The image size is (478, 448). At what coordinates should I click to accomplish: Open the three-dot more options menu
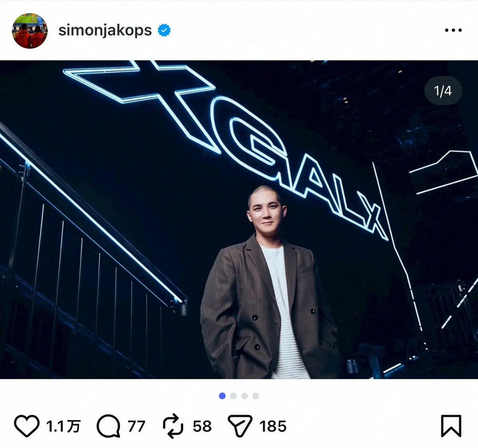point(453,30)
